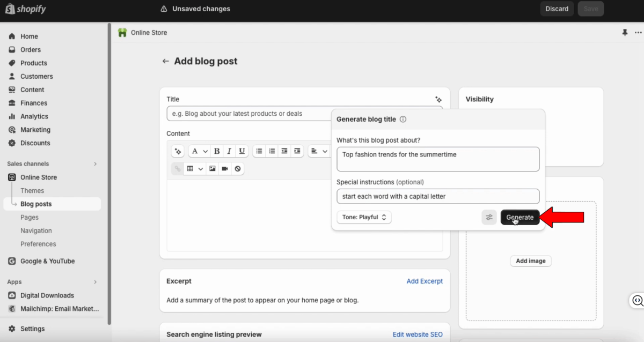Click the Special instructions field
Image resolution: width=644 pixels, height=342 pixels.
pos(438,196)
